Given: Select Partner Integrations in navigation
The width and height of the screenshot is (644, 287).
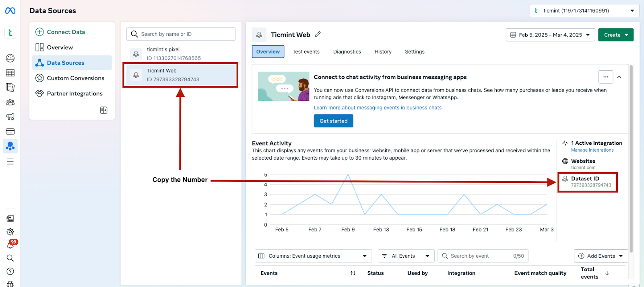Looking at the screenshot, I should pos(72,93).
